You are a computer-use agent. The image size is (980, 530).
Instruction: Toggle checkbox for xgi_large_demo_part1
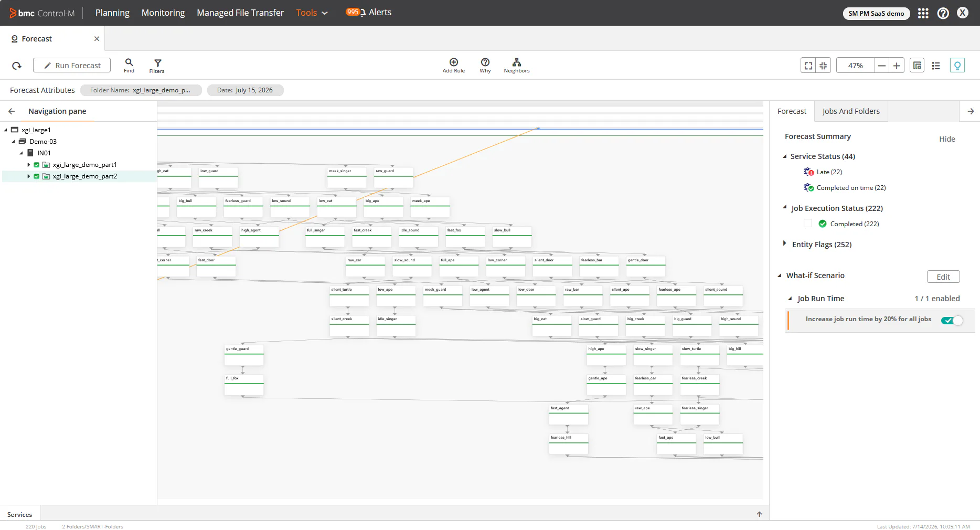click(x=37, y=165)
